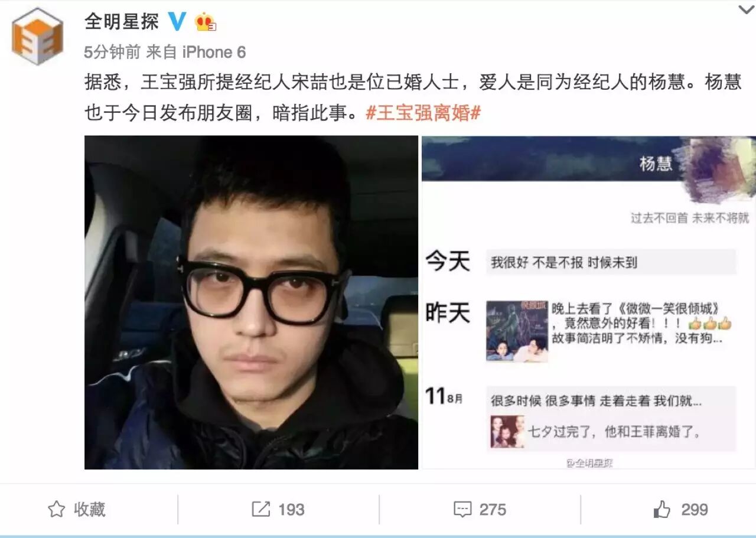Click the 'iPhone 6' source link
The width and height of the screenshot is (756, 538).
coord(213,53)
